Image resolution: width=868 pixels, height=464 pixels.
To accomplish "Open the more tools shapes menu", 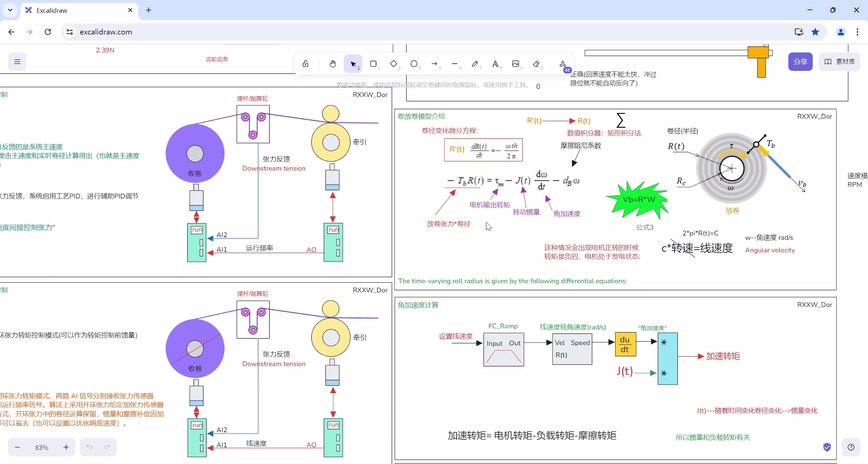I will [563, 64].
